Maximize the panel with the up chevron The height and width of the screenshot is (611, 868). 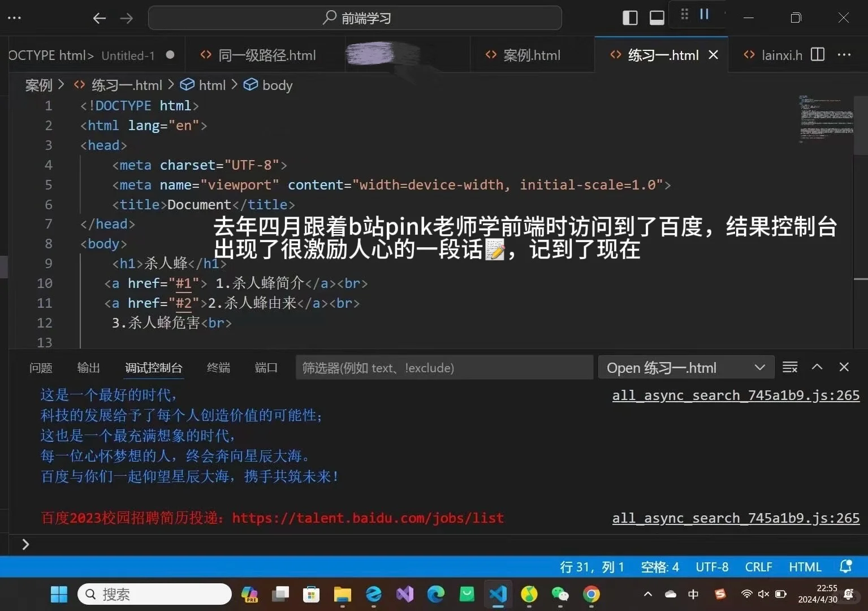click(817, 367)
